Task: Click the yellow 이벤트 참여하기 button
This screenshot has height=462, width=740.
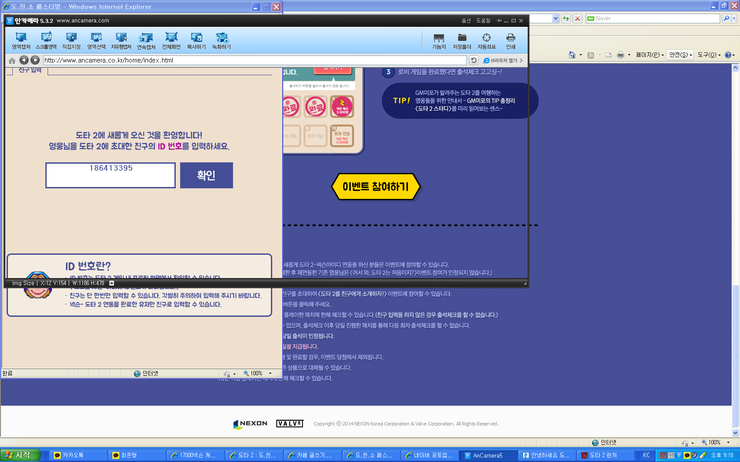Action: pos(376,186)
